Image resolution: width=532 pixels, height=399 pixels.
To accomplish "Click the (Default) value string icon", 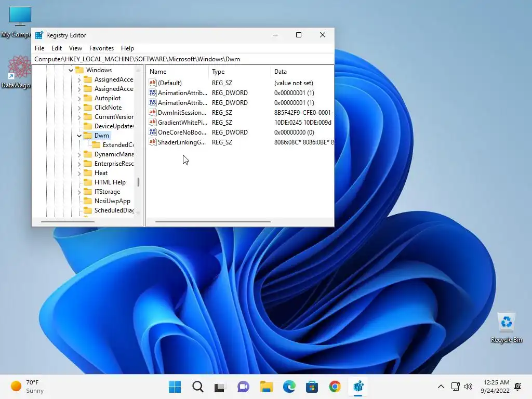I will point(153,83).
